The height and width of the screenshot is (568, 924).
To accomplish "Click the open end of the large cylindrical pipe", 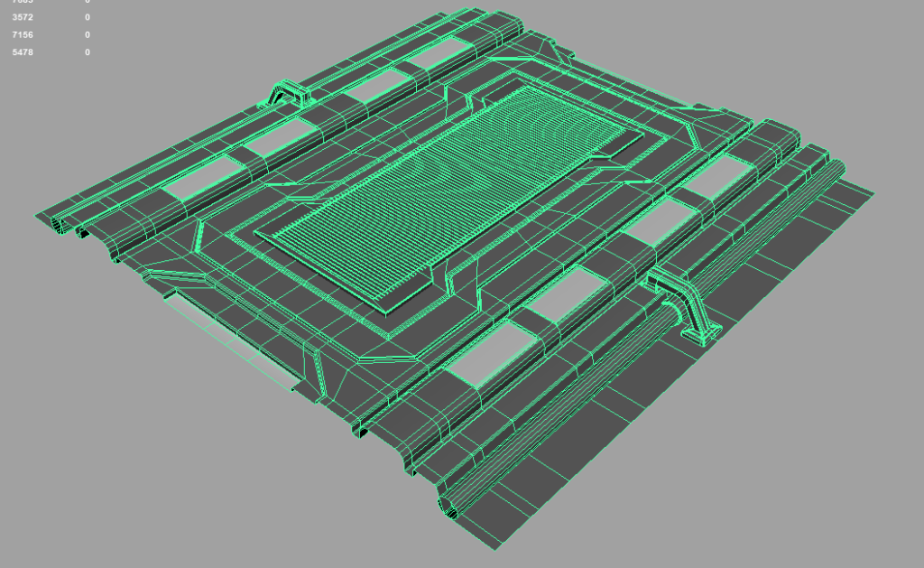I will click(x=447, y=507).
